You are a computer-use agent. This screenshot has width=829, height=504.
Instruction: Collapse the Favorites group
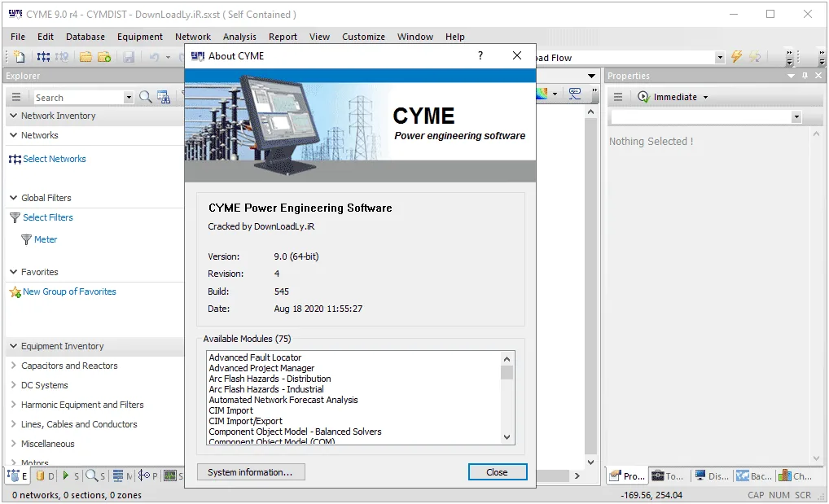click(14, 271)
